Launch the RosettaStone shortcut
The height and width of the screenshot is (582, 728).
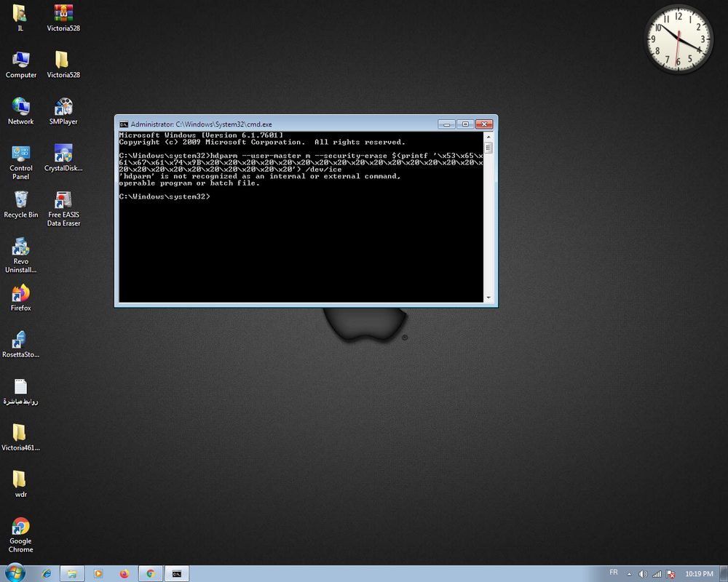(21, 344)
